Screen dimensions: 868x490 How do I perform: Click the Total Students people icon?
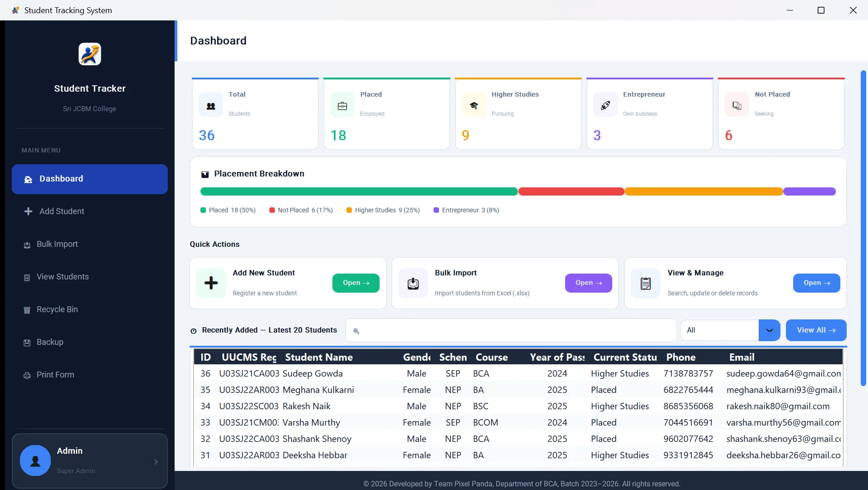211,106
